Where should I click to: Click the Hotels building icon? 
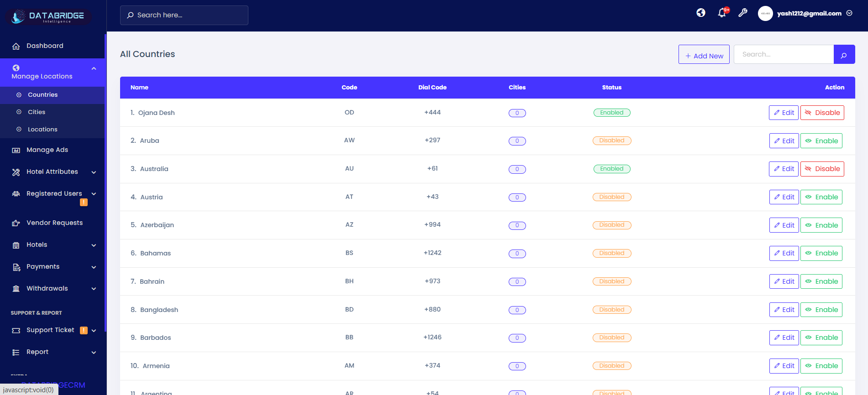pos(16,245)
